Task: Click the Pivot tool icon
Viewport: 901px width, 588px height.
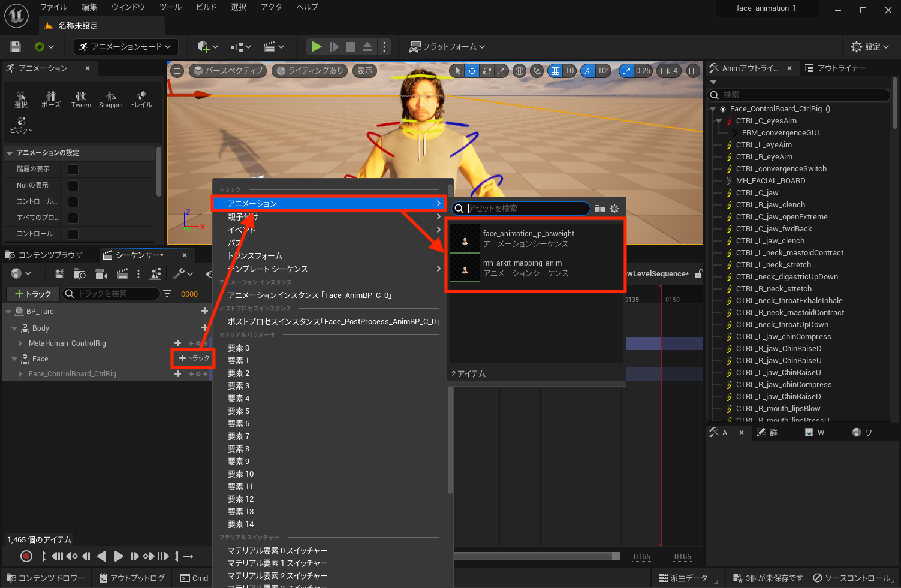Action: [21, 125]
